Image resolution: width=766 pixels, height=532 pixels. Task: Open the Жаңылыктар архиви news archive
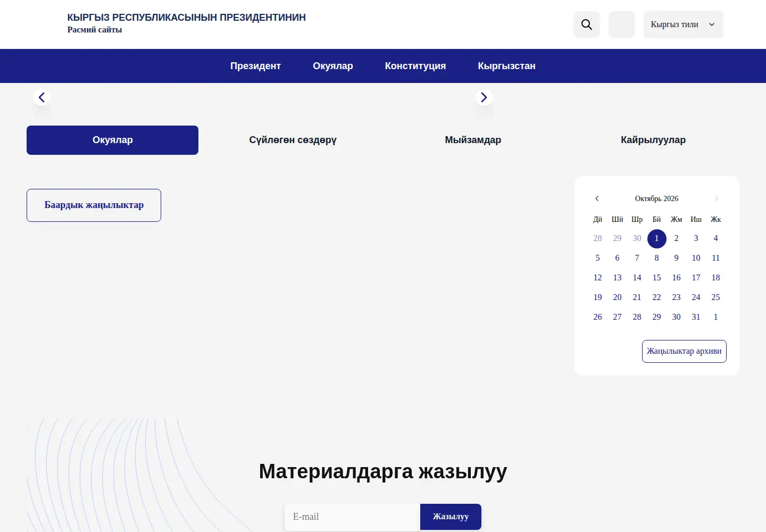[684, 351]
